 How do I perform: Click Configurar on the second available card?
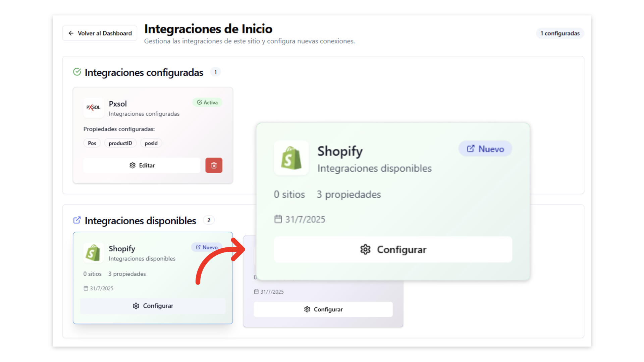pos(323,309)
